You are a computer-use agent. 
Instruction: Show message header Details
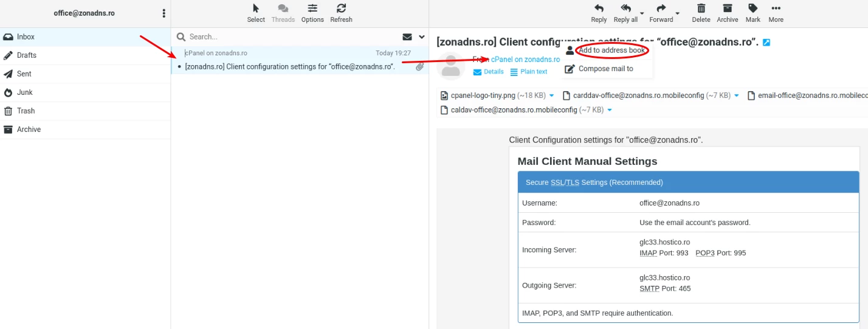click(x=489, y=72)
